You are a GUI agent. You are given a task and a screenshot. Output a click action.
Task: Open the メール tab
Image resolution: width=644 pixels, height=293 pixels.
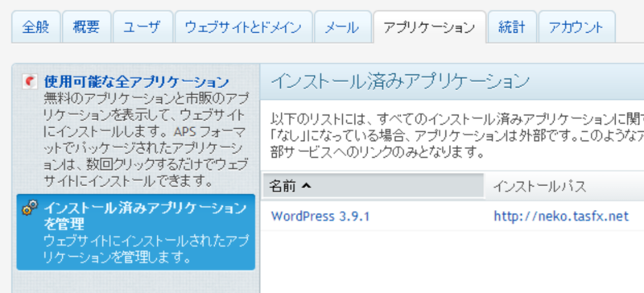(343, 27)
